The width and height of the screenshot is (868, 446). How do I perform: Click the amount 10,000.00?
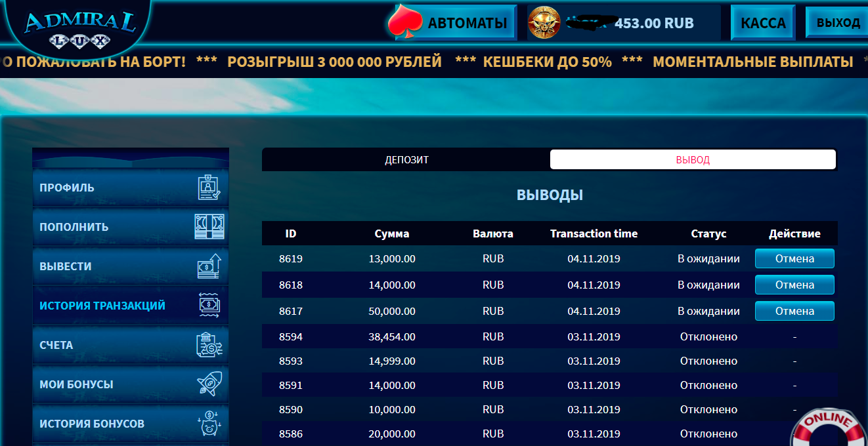[x=392, y=409]
